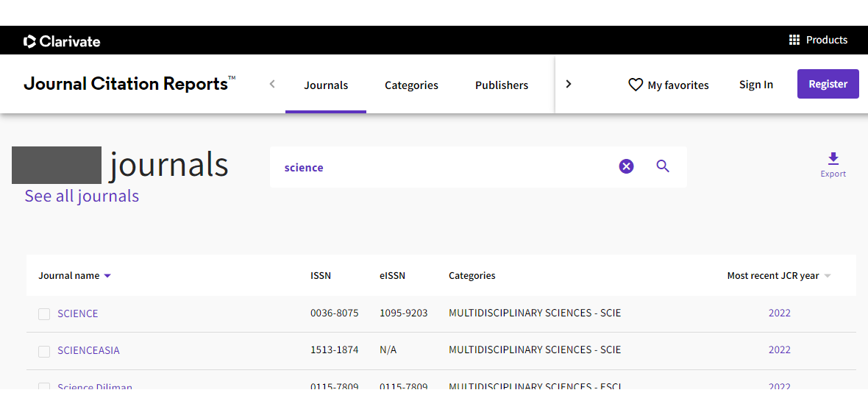The image size is (868, 415).
Task: Sort by Journal name arrow
Action: tap(107, 276)
